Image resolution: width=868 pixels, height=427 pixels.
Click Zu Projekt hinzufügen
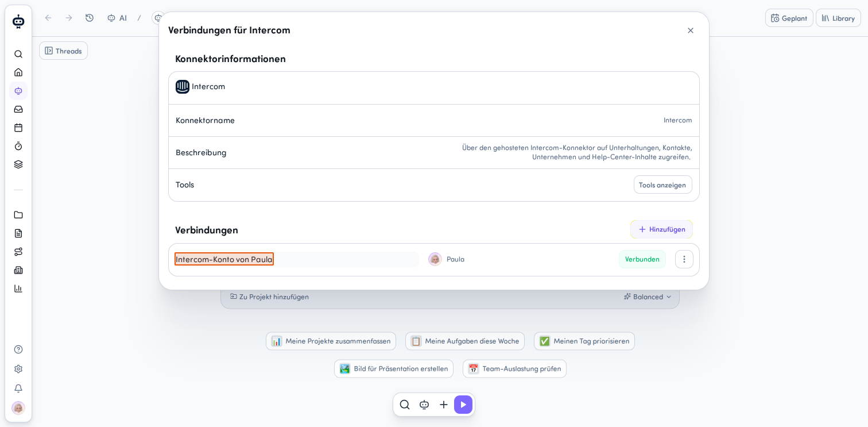(x=269, y=297)
